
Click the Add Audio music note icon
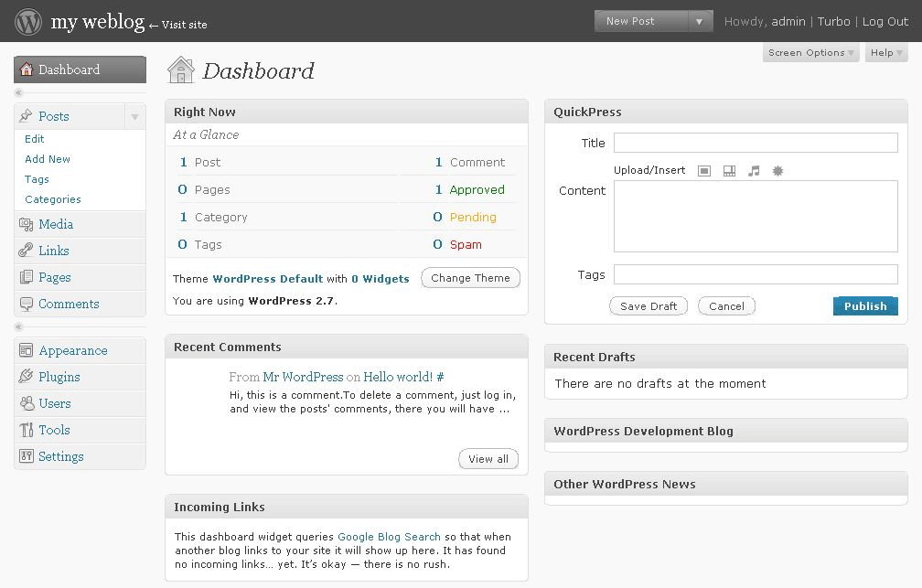[x=754, y=171]
